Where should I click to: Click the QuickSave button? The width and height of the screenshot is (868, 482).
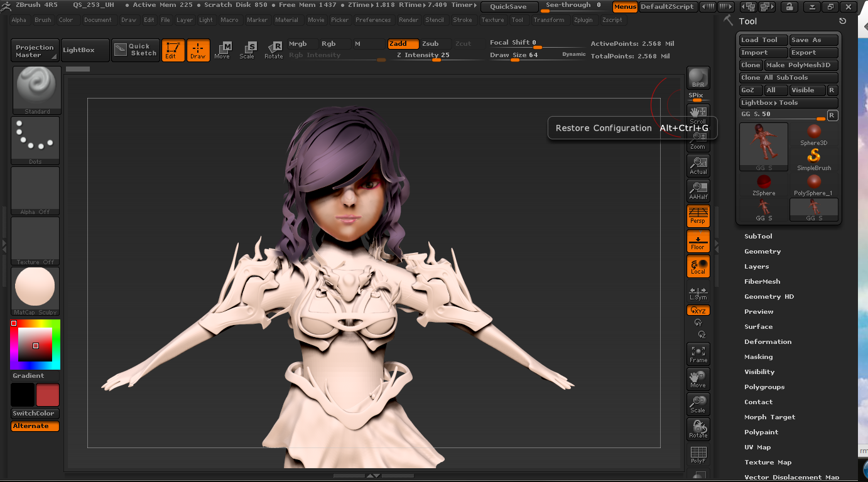click(509, 7)
